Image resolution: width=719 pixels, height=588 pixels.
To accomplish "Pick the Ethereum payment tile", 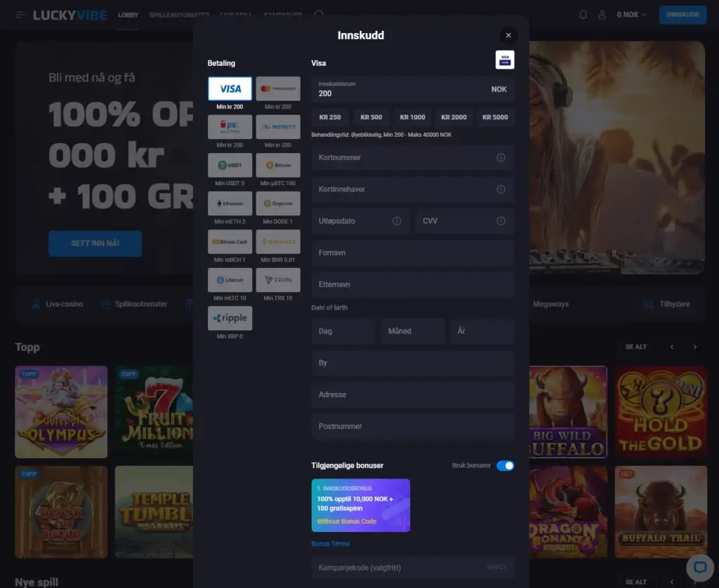I will 230,203.
